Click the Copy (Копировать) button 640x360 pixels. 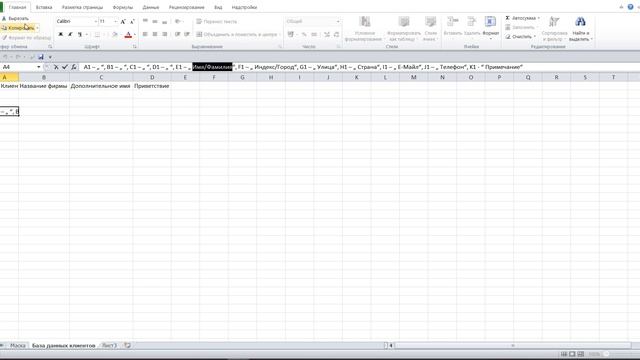(x=18, y=28)
